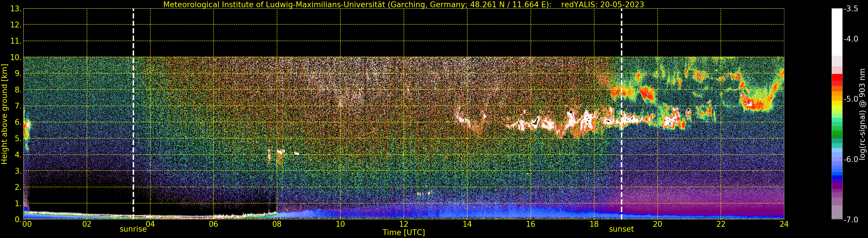Click the -6.0 colorbar tick label
The height and width of the screenshot is (238, 868).
pyautogui.click(x=851, y=159)
